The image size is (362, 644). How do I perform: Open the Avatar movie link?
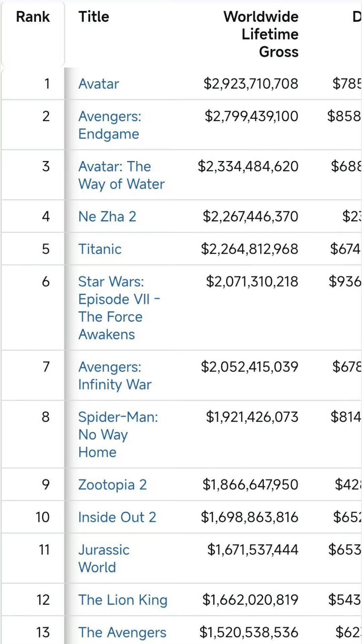point(99,84)
